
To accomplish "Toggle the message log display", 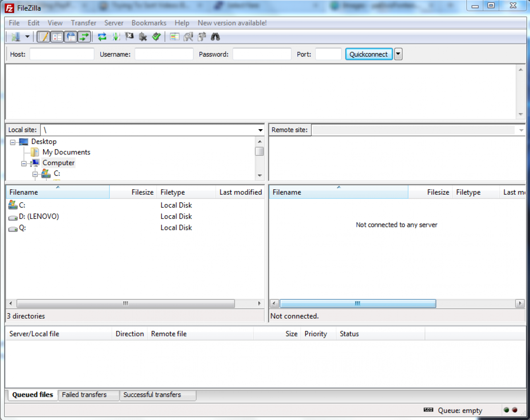I will point(43,37).
